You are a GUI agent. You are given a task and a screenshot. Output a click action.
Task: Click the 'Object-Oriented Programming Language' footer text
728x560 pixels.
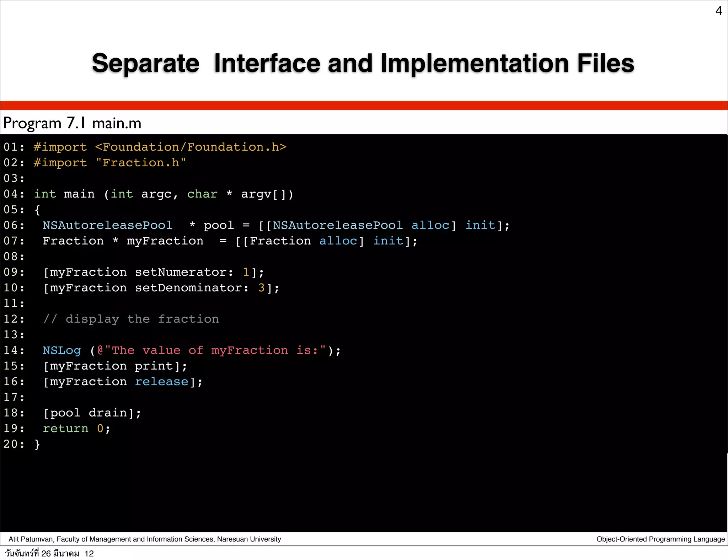coord(660,539)
